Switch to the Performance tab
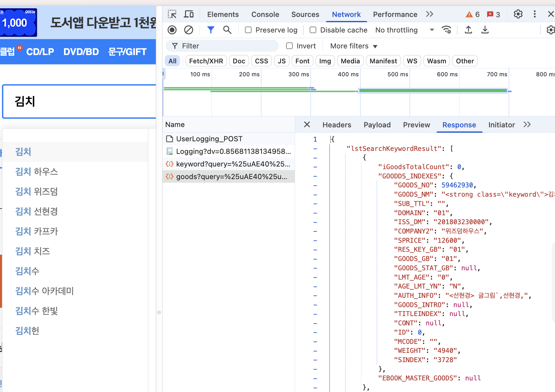 click(395, 14)
